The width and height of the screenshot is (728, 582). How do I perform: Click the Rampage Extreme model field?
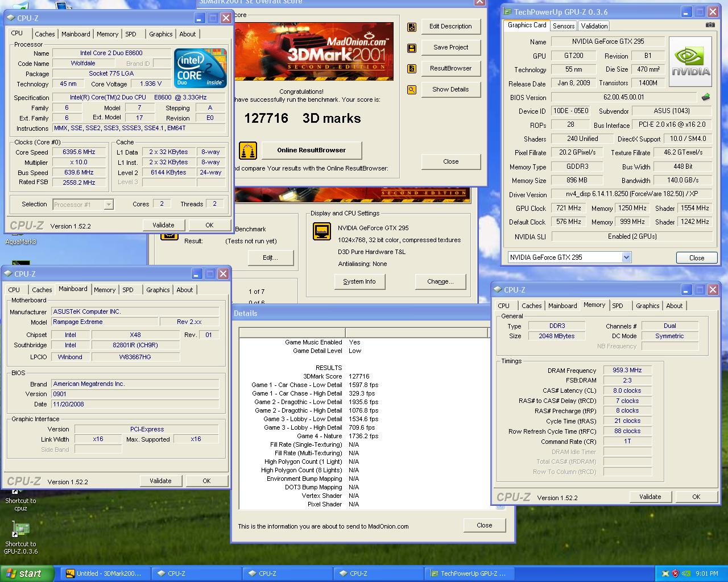click(x=105, y=322)
